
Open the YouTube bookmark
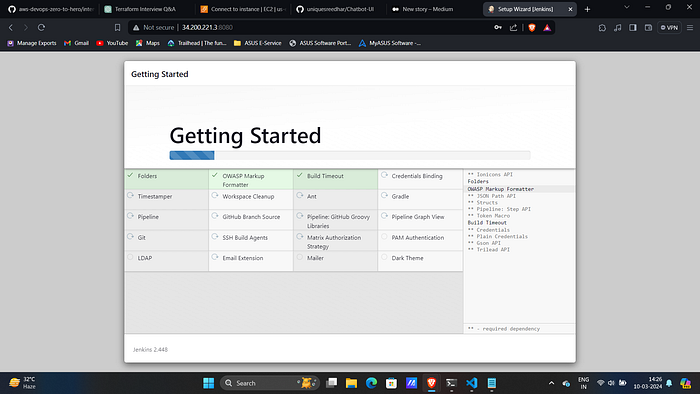(x=112, y=43)
